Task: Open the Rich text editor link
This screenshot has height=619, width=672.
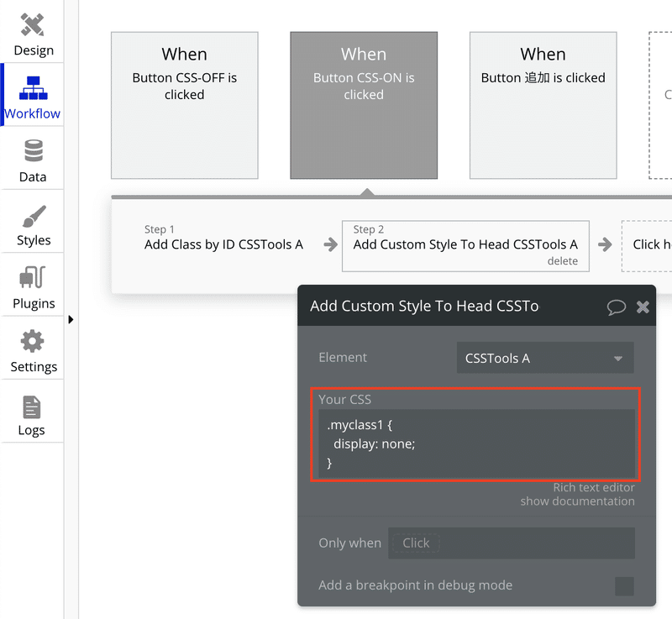Action: click(x=594, y=487)
